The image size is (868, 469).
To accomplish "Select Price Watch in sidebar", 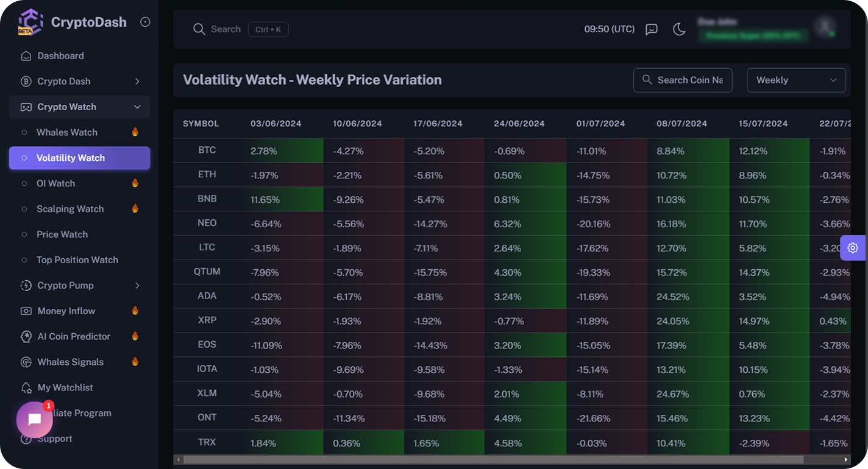I will point(79,234).
